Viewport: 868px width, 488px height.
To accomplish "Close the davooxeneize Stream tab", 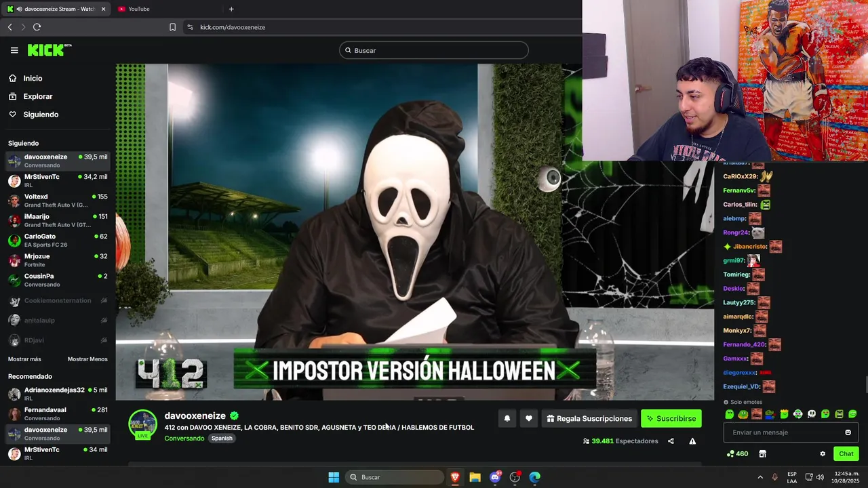I will tap(103, 9).
